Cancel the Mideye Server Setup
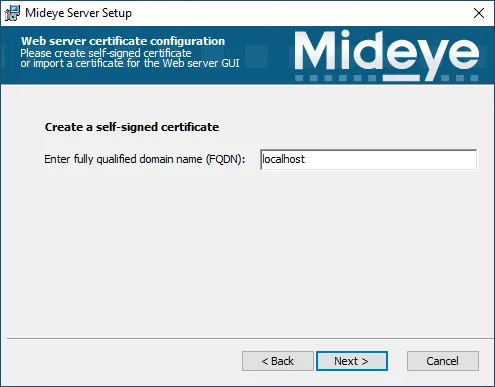Image resolution: width=495 pixels, height=387 pixels. pos(443,361)
